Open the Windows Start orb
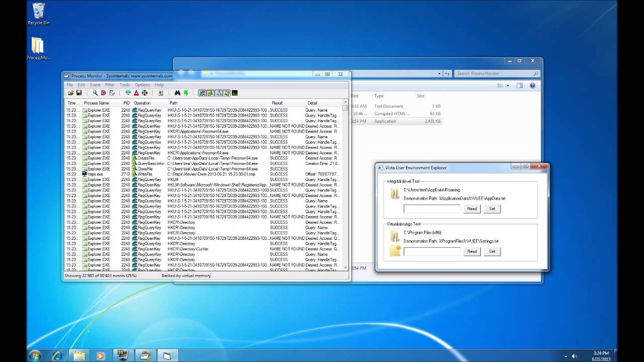This screenshot has width=644, height=362. pyautogui.click(x=35, y=355)
